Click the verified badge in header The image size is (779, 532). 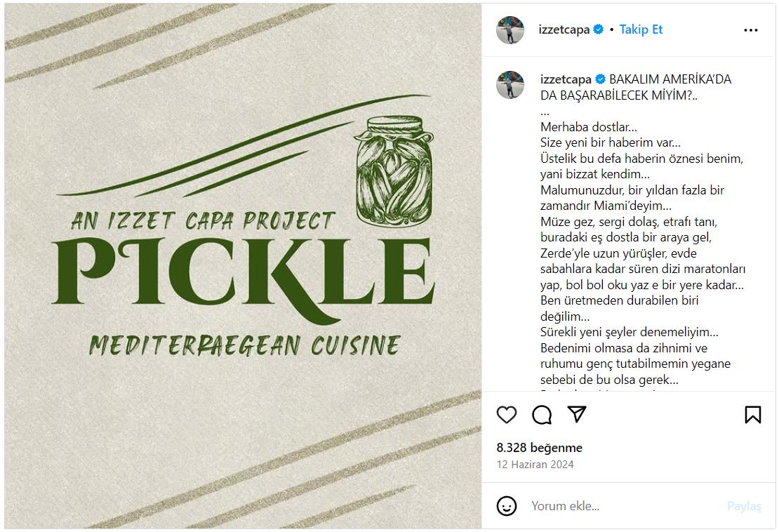click(x=599, y=29)
